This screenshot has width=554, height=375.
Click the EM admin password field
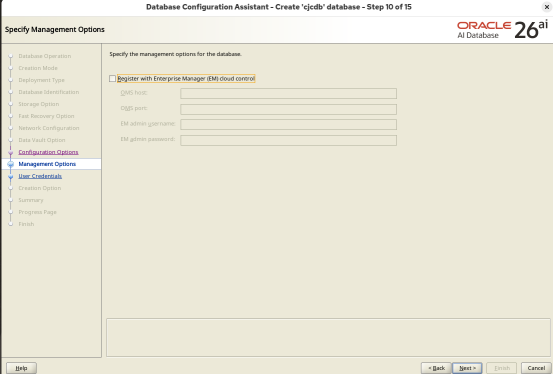288,140
